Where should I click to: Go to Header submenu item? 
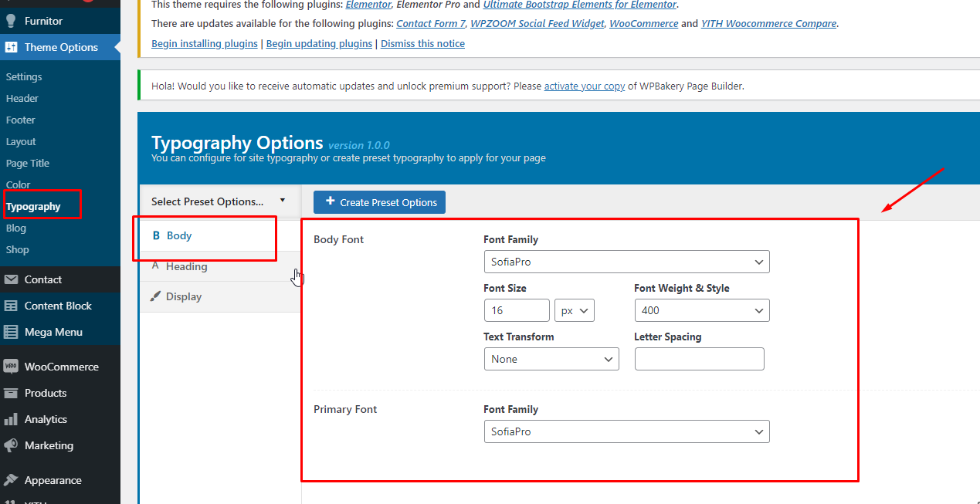22,99
